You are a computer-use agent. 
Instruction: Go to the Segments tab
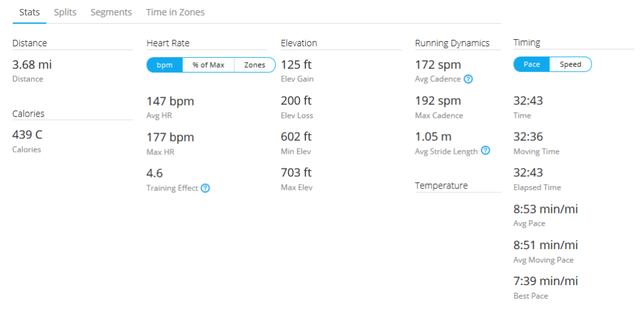tap(111, 12)
